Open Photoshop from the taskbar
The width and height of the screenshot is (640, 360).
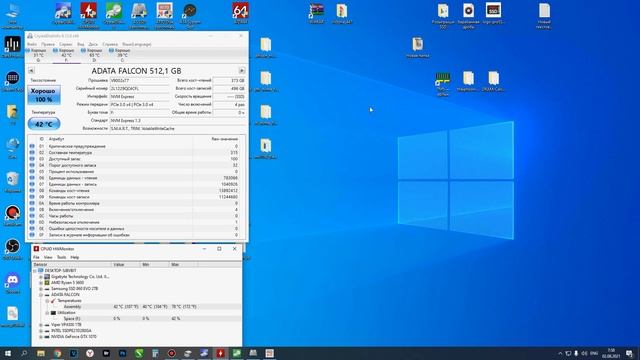point(122,353)
